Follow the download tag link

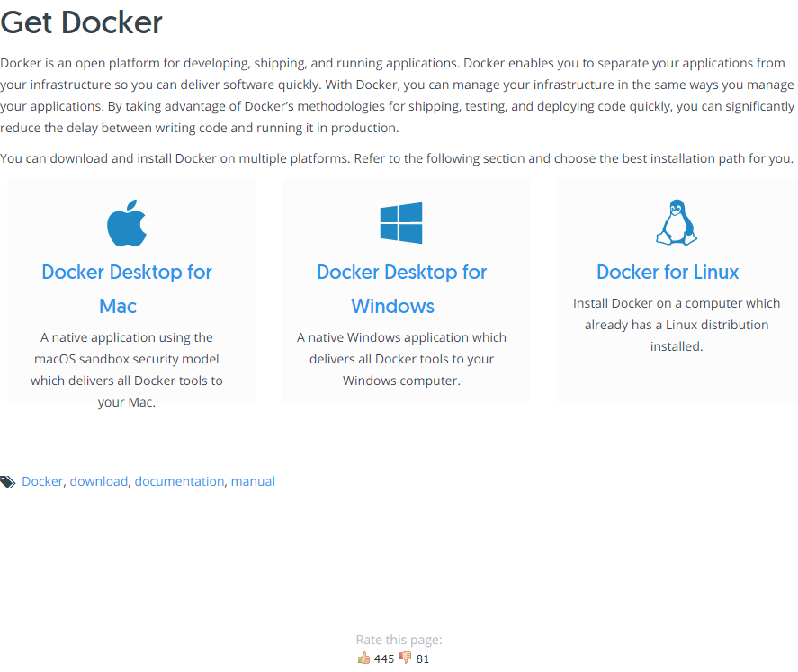[99, 481]
